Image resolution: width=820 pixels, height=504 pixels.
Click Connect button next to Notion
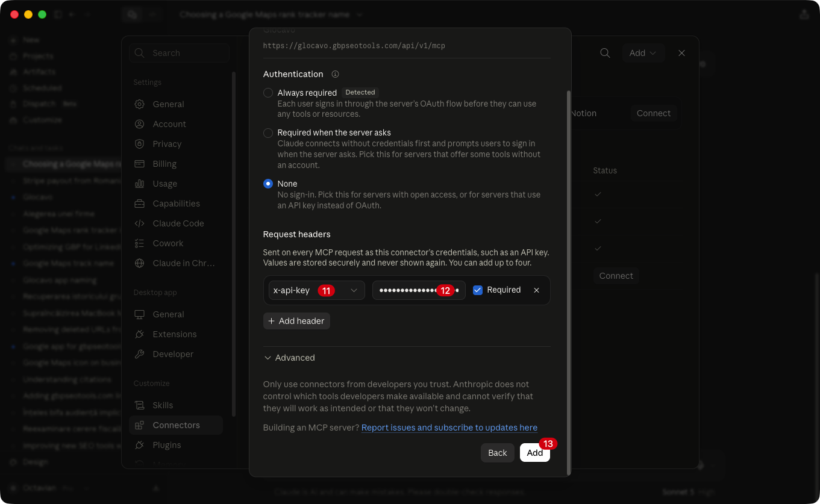point(654,113)
